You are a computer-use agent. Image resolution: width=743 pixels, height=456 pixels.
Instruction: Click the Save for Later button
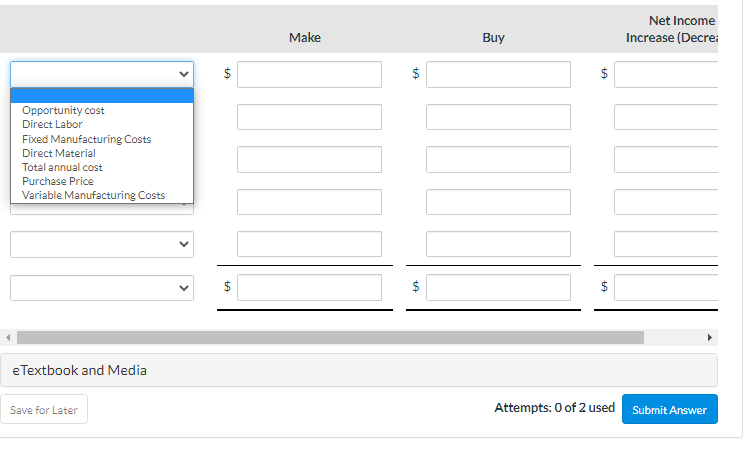pos(44,410)
